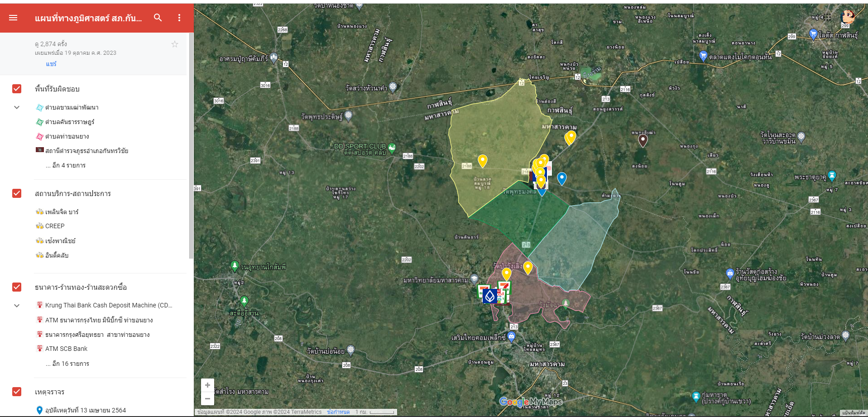Image resolution: width=868 pixels, height=417 pixels.
Task: Uncheck the พื้นที่รับผิดชอบ layer checkbox
Action: click(17, 89)
